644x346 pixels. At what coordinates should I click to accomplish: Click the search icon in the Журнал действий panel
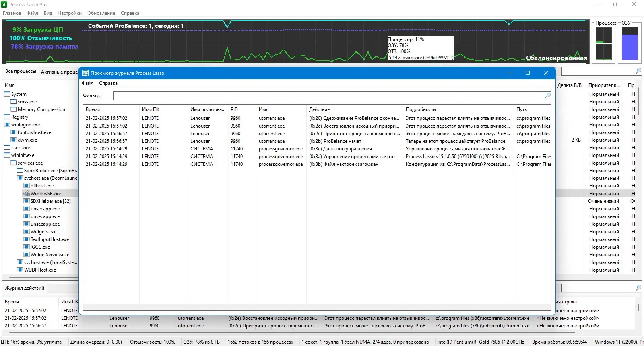(638, 288)
